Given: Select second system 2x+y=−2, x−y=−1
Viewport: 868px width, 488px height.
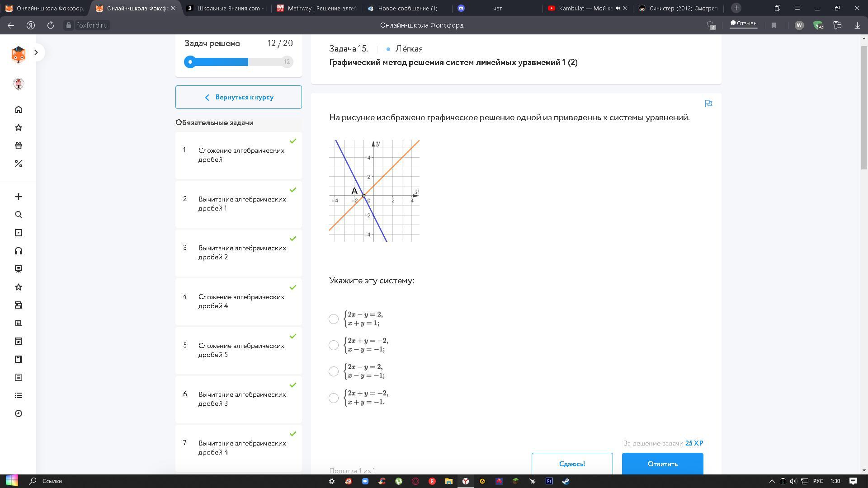Looking at the screenshot, I should [x=334, y=345].
